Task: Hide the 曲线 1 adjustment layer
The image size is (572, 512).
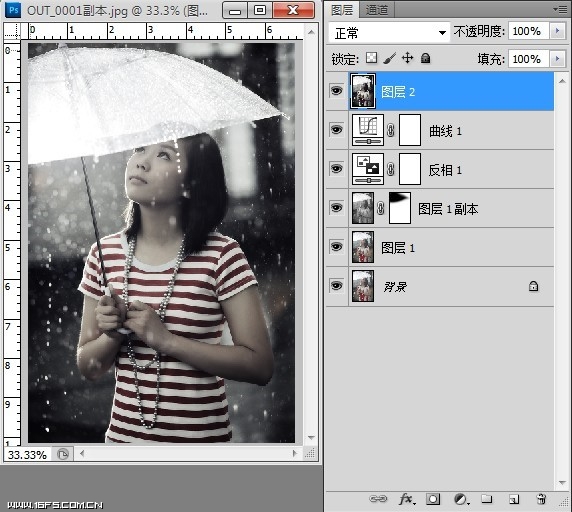Action: tap(336, 129)
